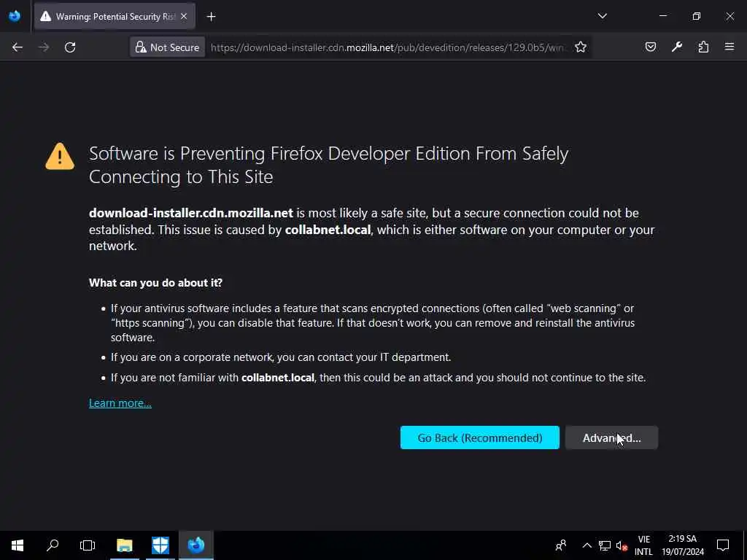Click the Firefox Developer Edition logo in the tab bar
Screen dimensions: 747x560
(15, 16)
